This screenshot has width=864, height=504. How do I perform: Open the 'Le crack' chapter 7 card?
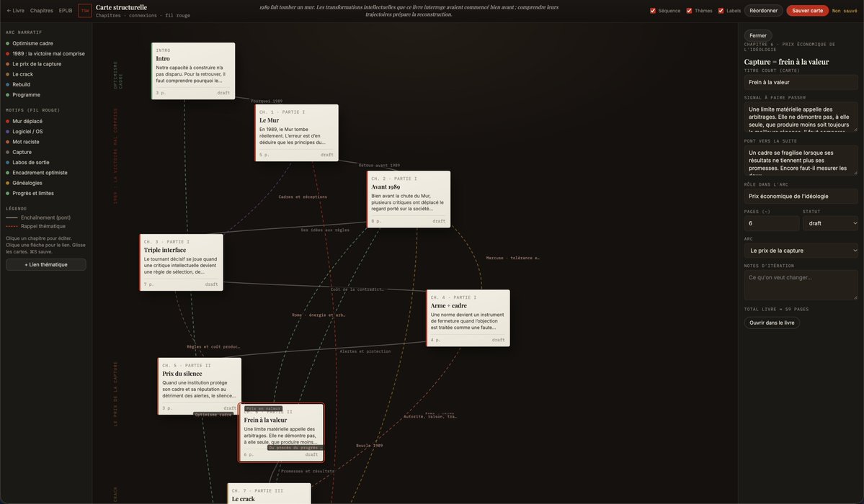pyautogui.click(x=269, y=493)
